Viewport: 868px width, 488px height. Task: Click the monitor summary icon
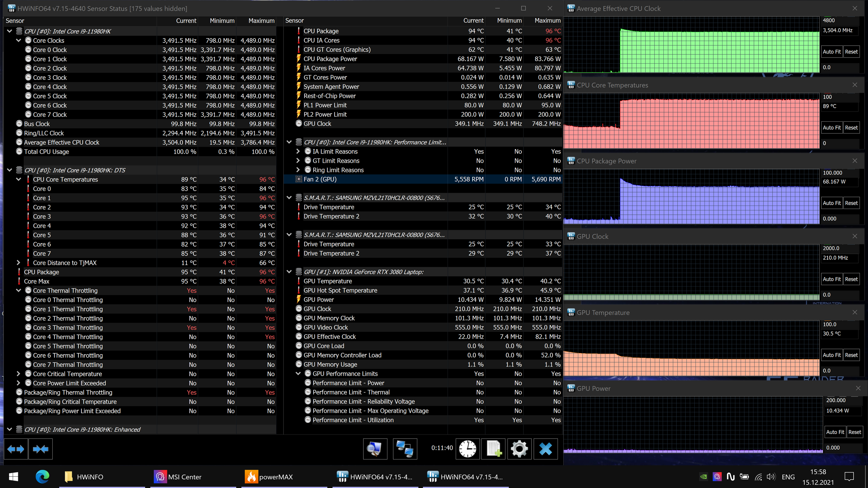pos(375,449)
